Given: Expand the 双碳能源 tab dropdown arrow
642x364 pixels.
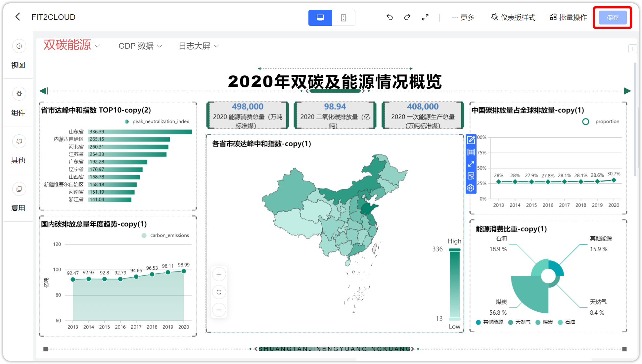Looking at the screenshot, I should (x=97, y=46).
